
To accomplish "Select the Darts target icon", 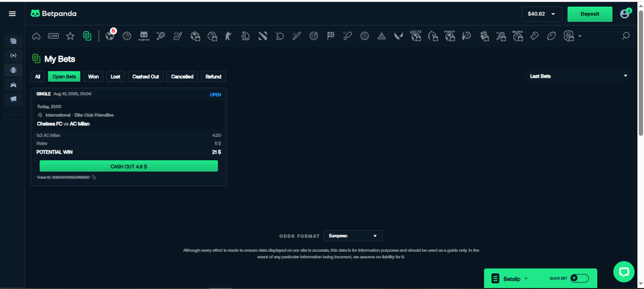I will [x=314, y=36].
